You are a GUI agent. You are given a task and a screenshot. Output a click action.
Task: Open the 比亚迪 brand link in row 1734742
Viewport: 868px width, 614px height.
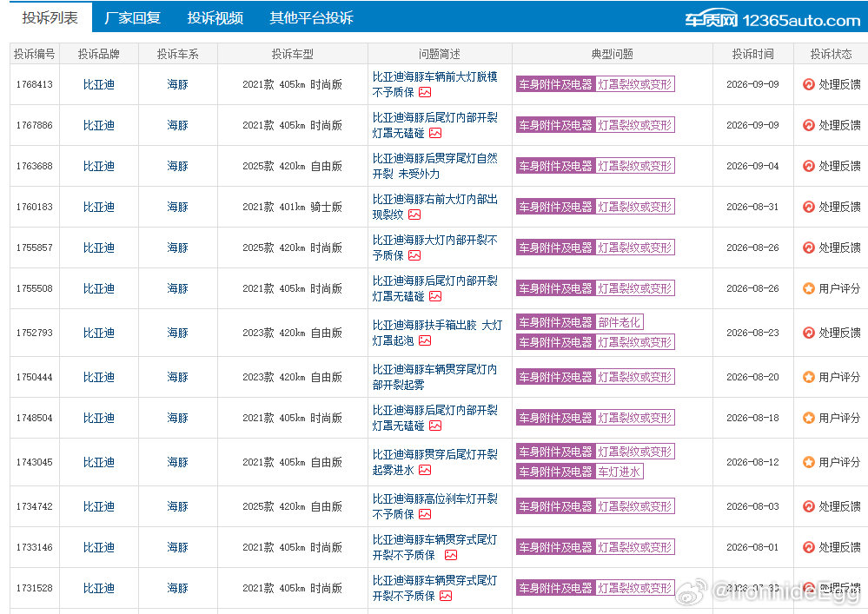pyautogui.click(x=98, y=506)
